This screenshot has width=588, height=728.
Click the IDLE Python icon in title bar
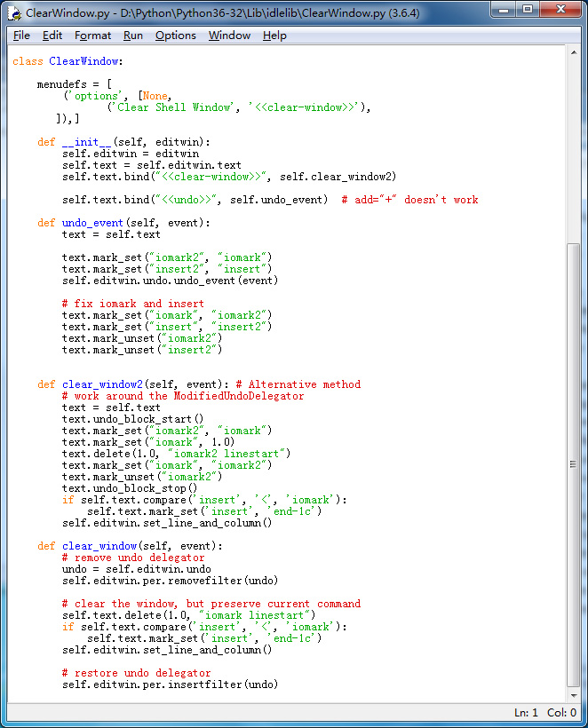click(x=14, y=12)
